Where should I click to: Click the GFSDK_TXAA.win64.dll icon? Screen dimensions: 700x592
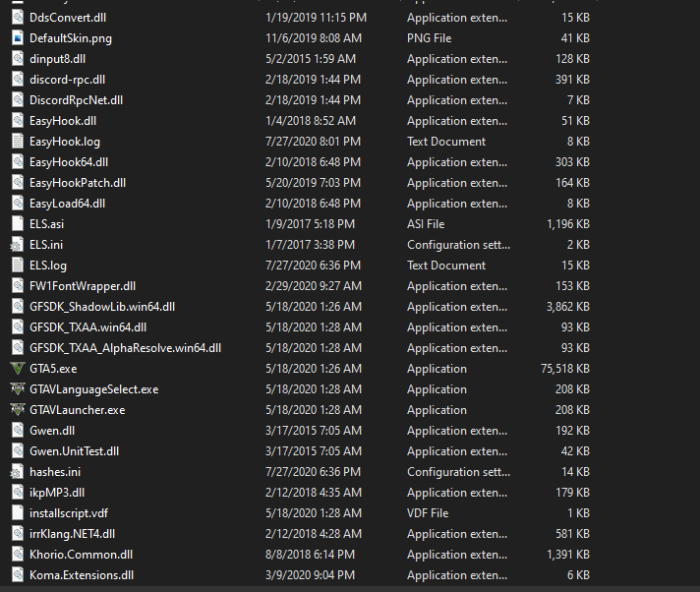[18, 327]
